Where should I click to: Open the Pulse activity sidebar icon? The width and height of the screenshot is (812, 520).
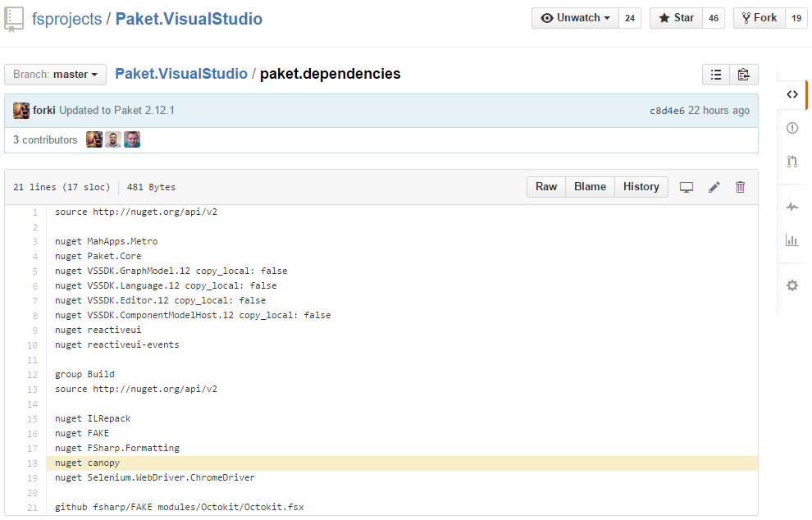[791, 207]
